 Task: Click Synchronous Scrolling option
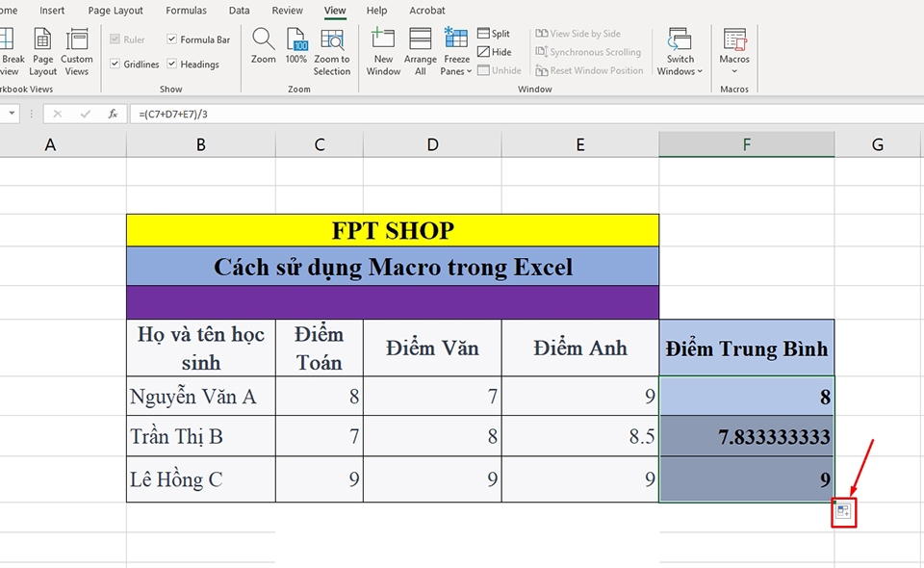tap(587, 52)
